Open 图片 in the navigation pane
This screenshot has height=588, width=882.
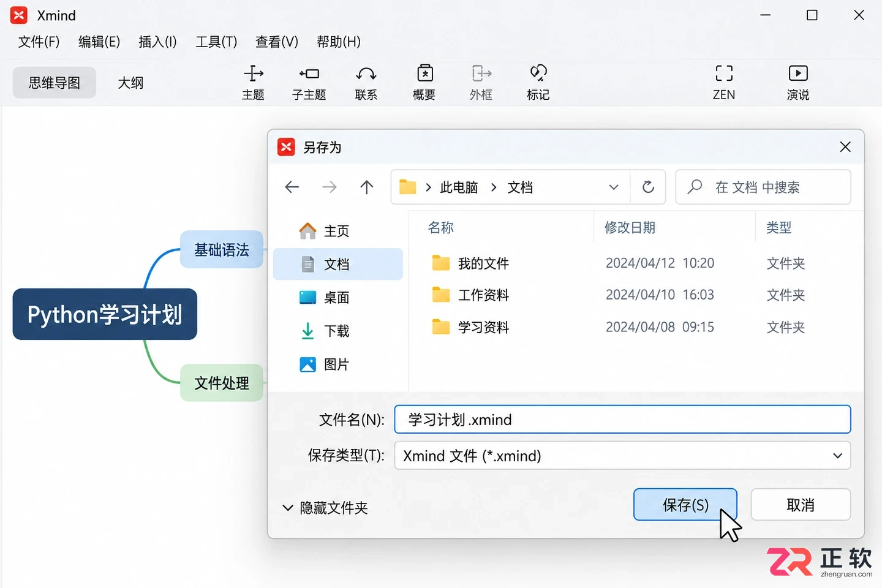(x=338, y=364)
